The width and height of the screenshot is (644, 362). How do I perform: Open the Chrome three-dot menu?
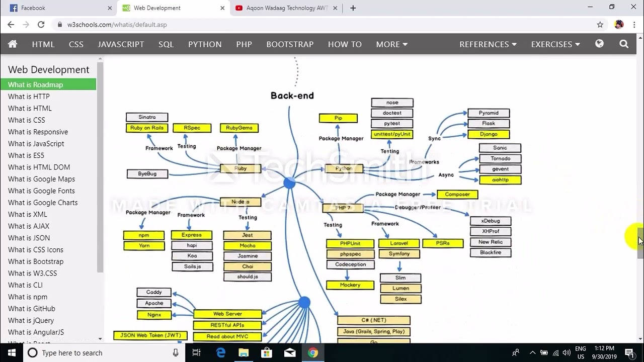click(x=634, y=25)
